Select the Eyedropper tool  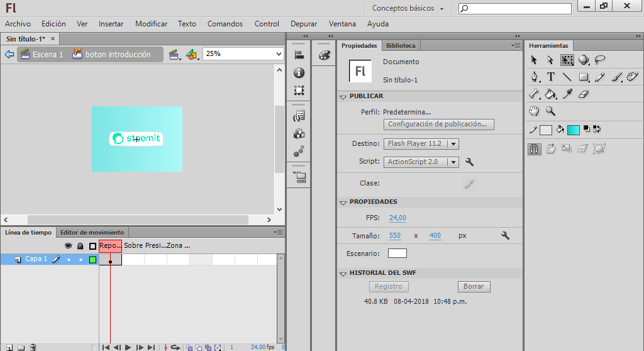coord(567,94)
